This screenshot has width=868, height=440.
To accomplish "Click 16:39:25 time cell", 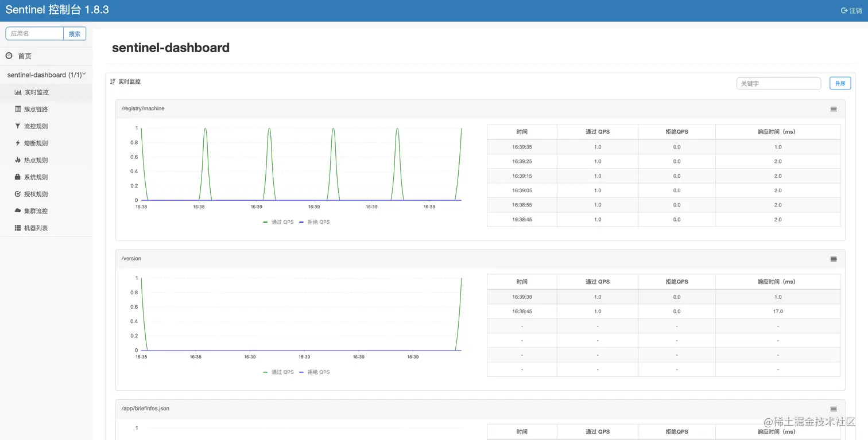I will 522,162.
